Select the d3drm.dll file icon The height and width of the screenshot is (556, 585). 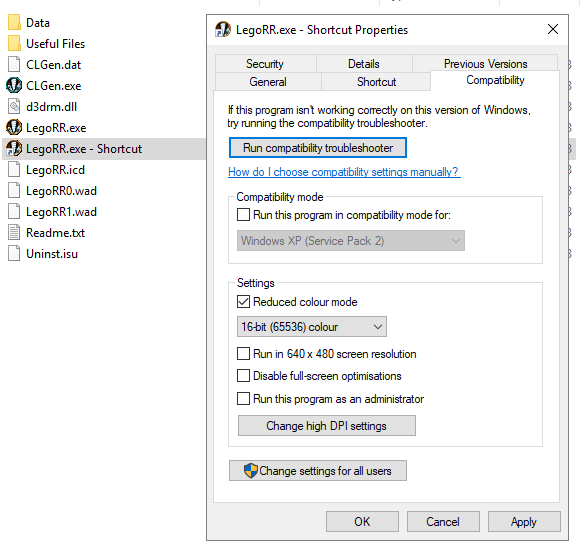(14, 107)
